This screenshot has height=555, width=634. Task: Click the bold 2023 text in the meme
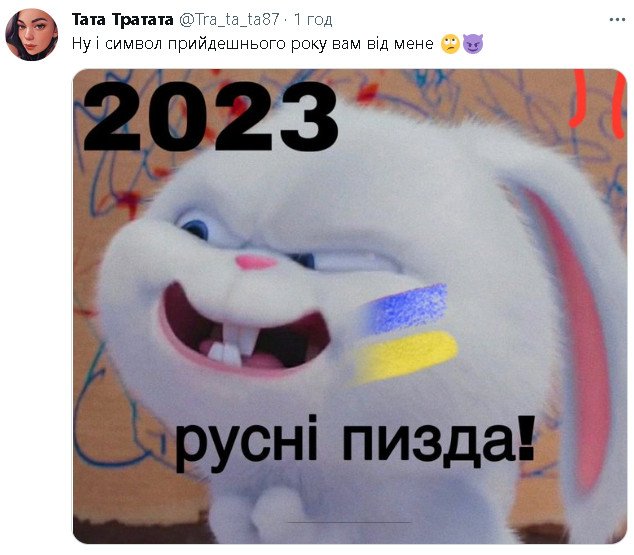(210, 116)
